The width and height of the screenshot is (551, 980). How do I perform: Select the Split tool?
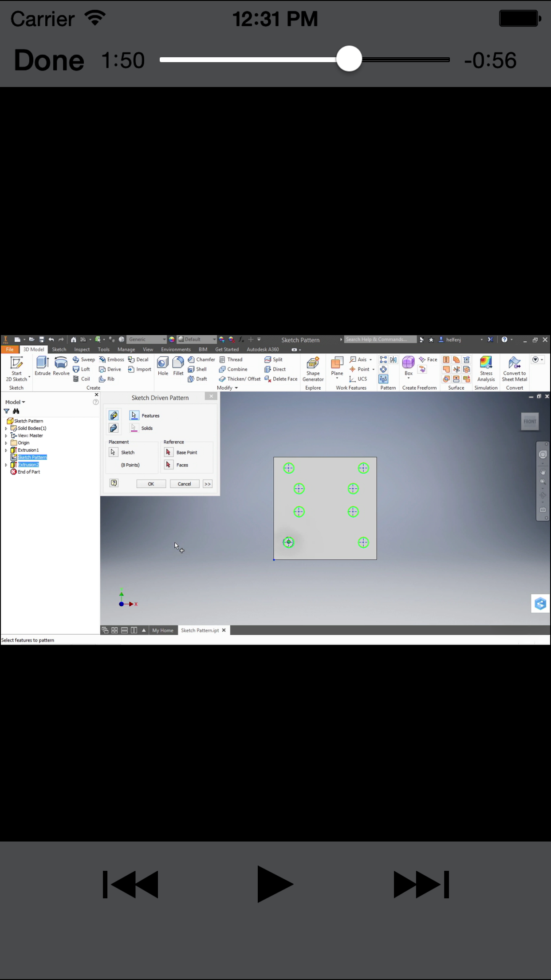click(273, 360)
